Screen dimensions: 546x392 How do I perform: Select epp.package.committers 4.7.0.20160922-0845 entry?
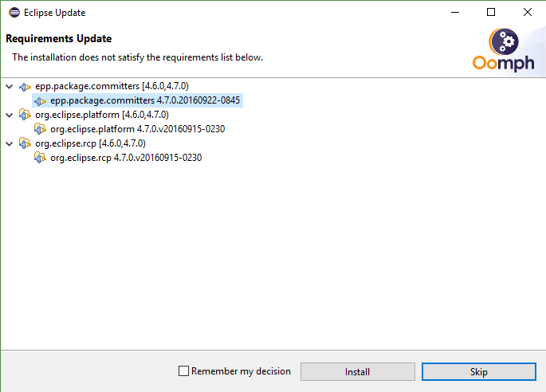click(x=145, y=100)
